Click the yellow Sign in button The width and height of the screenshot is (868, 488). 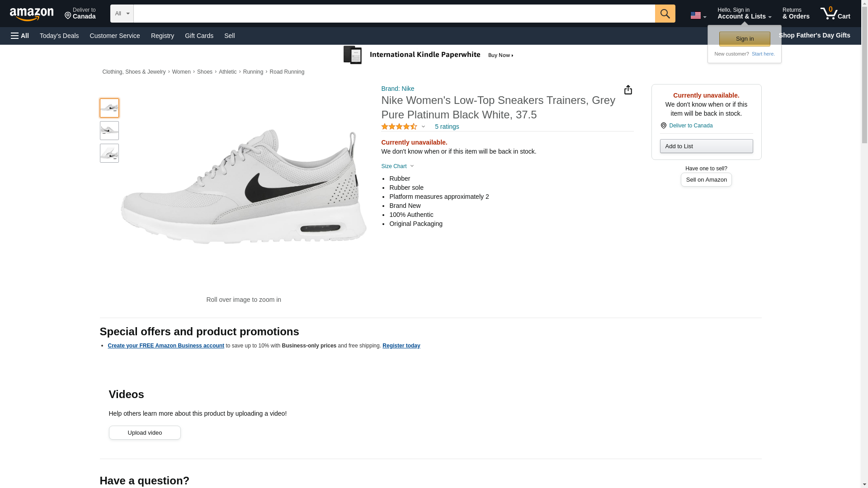pyautogui.click(x=744, y=39)
